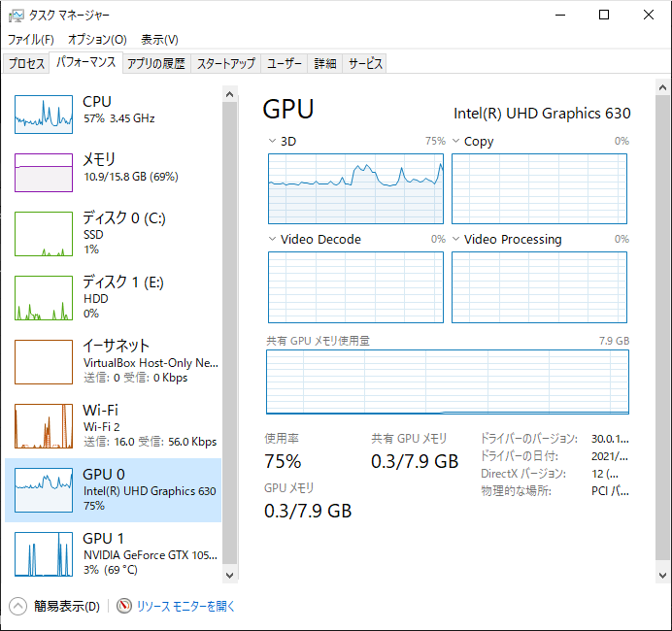Open the ファイル(F) menu

tap(31, 40)
